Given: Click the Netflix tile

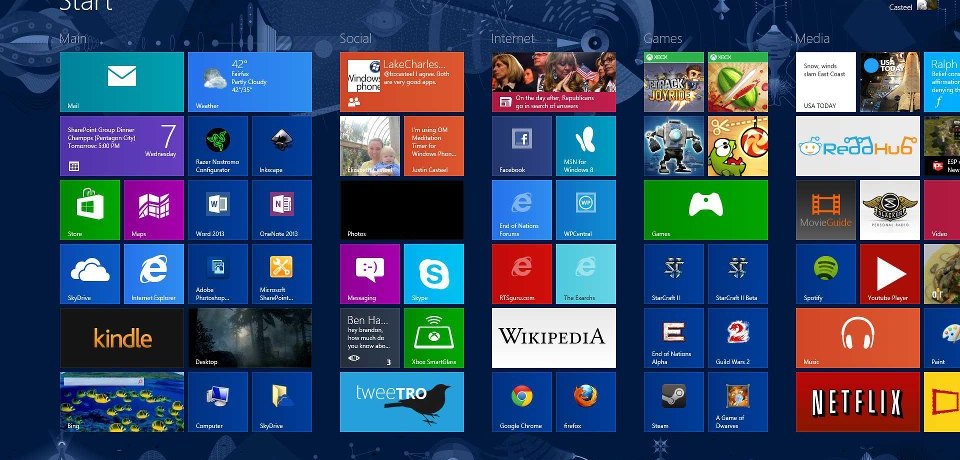Looking at the screenshot, I should (x=856, y=402).
